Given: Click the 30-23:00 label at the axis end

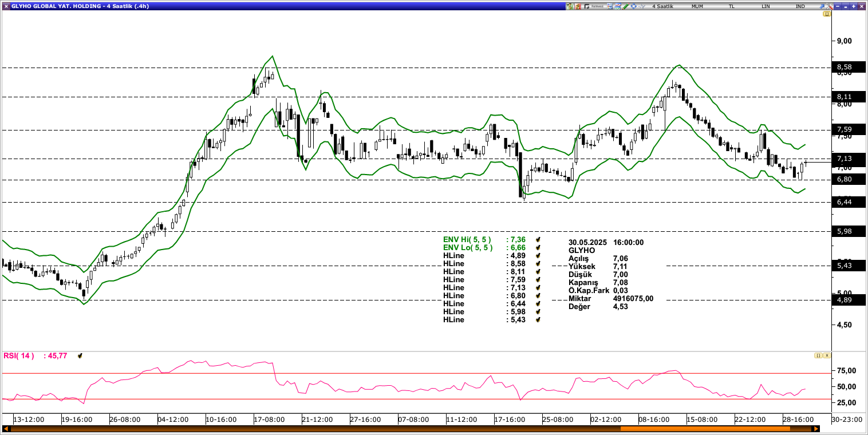Looking at the screenshot, I should [847, 420].
